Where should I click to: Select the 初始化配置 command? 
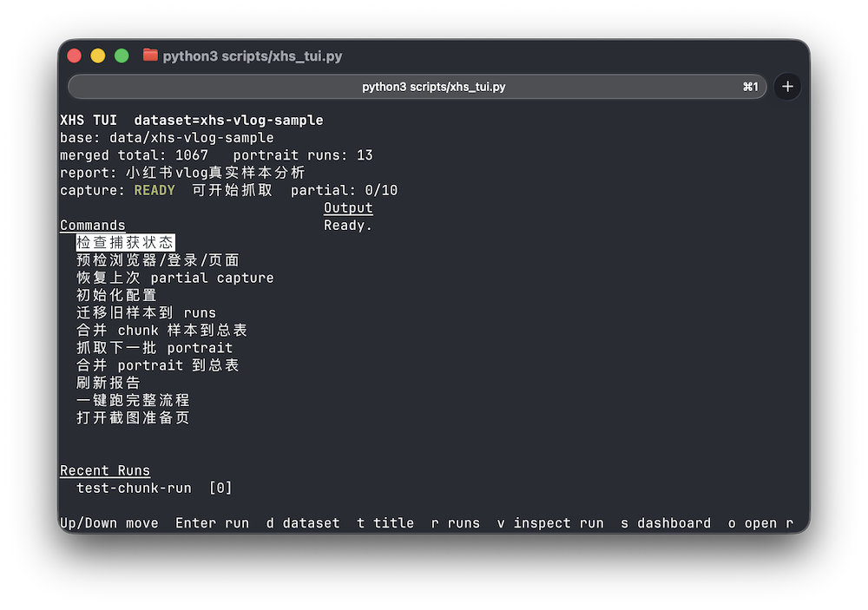116,295
